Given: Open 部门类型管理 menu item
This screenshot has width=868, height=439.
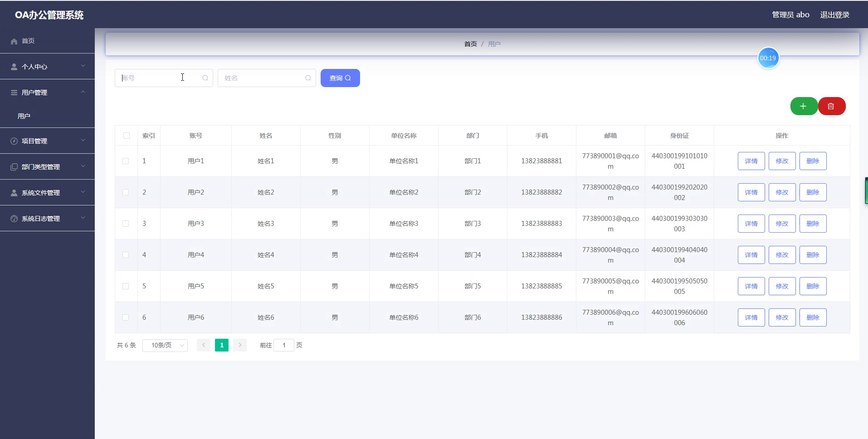Looking at the screenshot, I should point(47,167).
